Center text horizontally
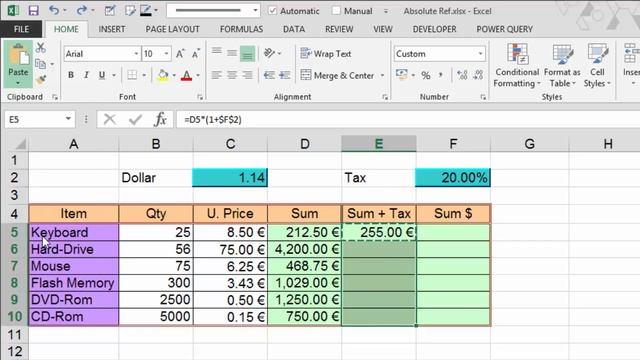Viewport: 640px width, 360px height. coord(232,75)
